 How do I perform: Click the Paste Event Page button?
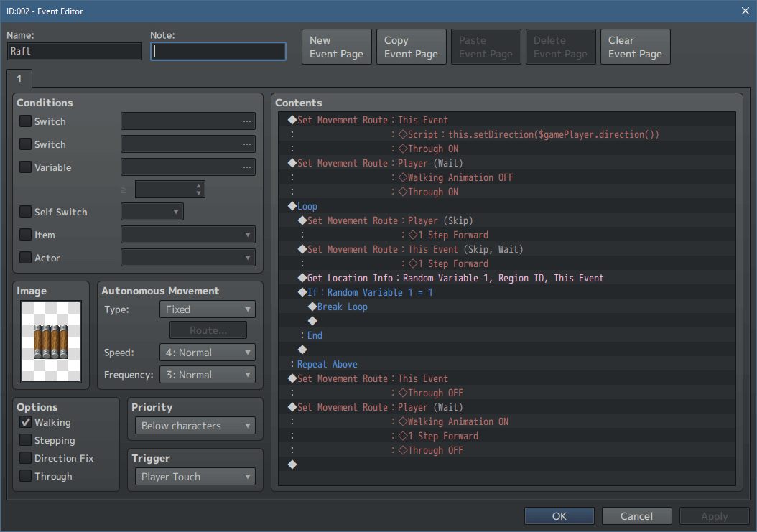pyautogui.click(x=486, y=47)
